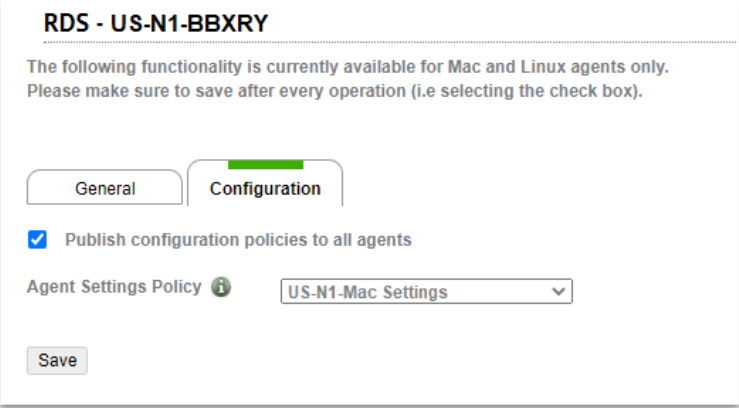
Task: Click the 'Publish configuration policies to all agents' label
Action: click(238, 240)
